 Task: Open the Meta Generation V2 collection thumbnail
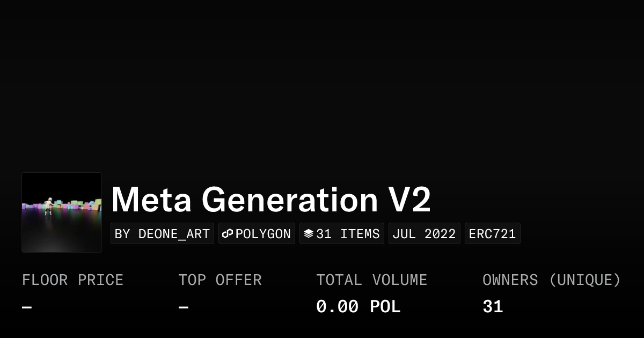pyautogui.click(x=62, y=212)
